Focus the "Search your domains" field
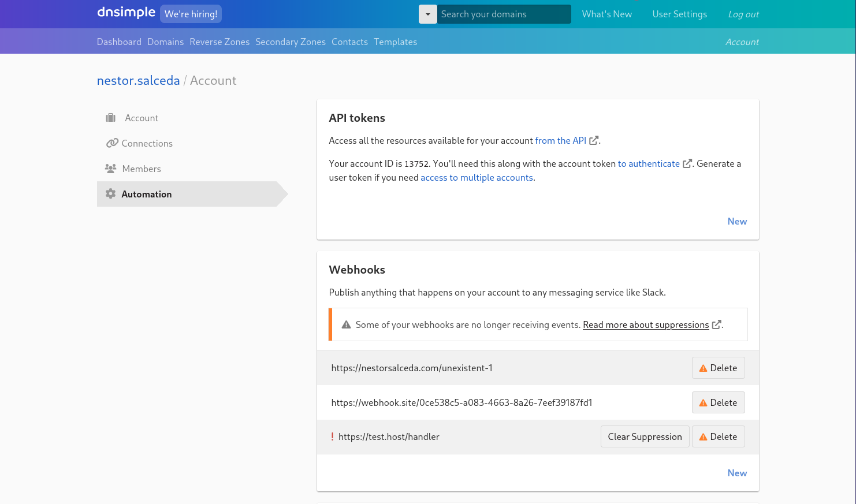This screenshot has width=856, height=504. coord(504,14)
